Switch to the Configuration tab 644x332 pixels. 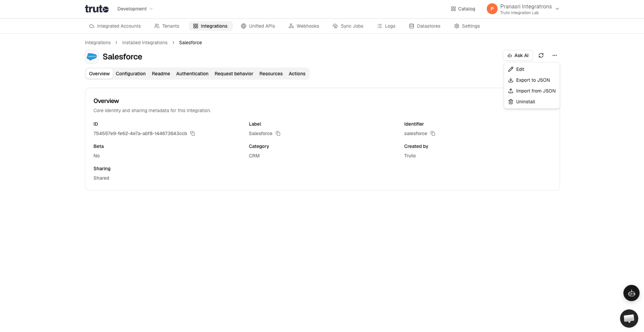(131, 74)
